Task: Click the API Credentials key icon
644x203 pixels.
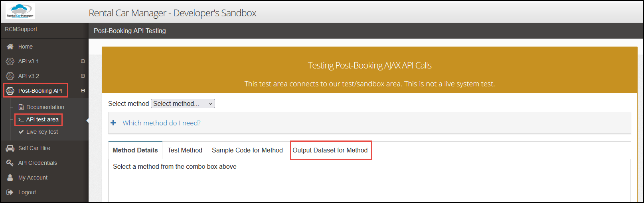Action: click(10, 163)
